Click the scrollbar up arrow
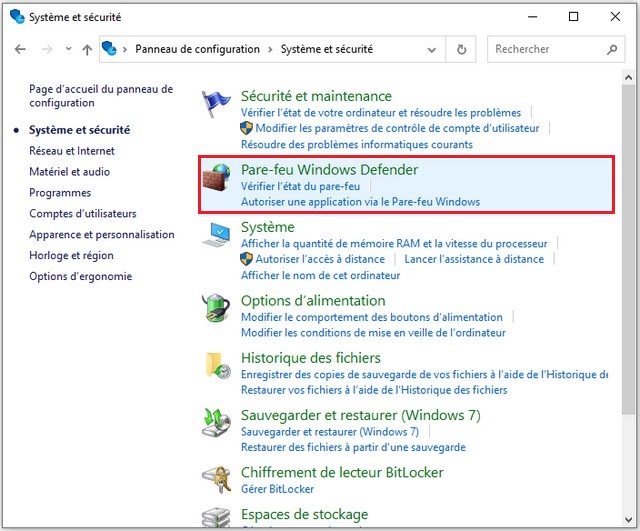 (x=628, y=77)
